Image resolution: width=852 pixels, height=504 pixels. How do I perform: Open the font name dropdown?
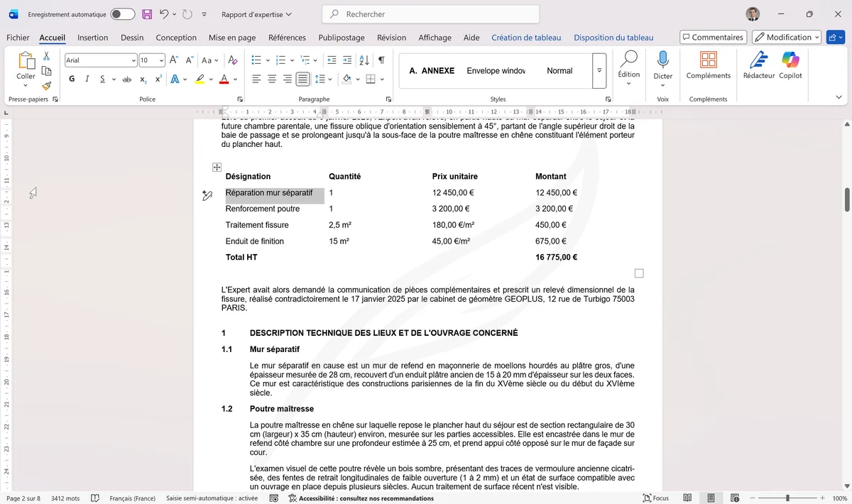pos(133,60)
